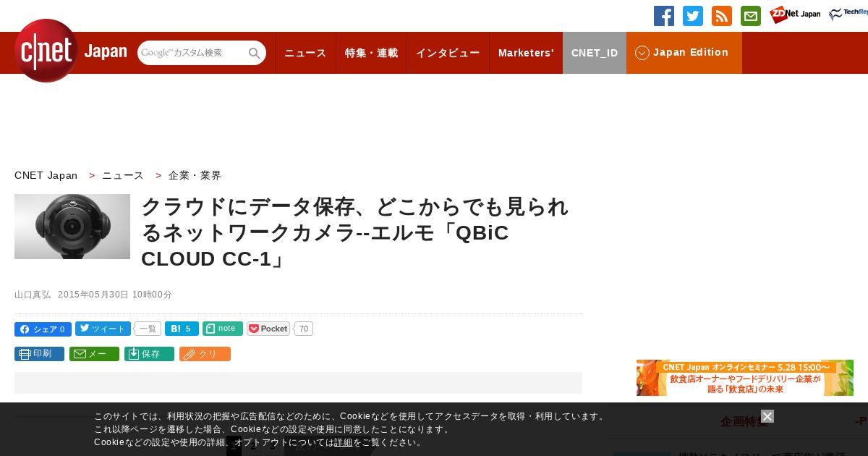Click the 印刷 print button
This screenshot has height=456, width=868.
[x=39, y=354]
